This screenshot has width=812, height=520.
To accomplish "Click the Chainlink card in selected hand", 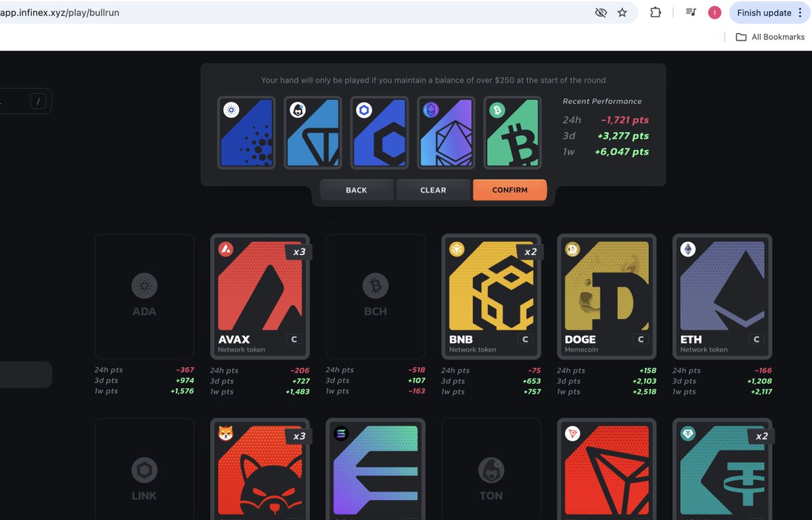I will click(x=379, y=133).
